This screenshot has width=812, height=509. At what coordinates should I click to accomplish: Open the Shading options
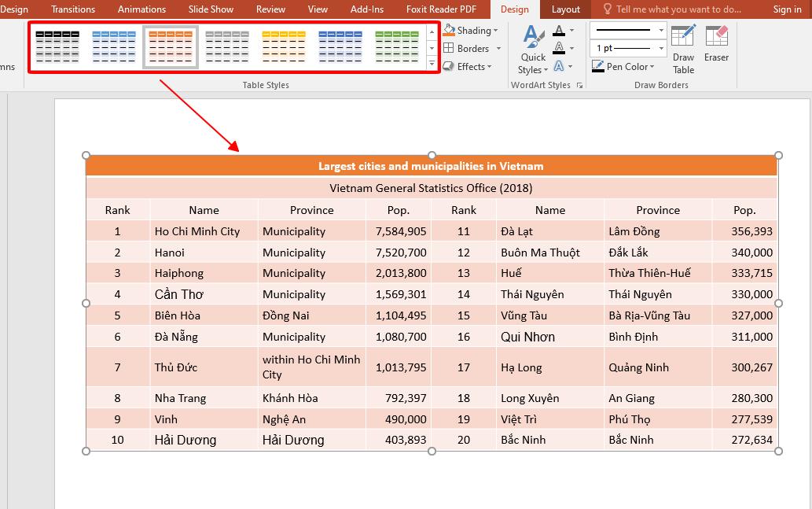tap(472, 30)
